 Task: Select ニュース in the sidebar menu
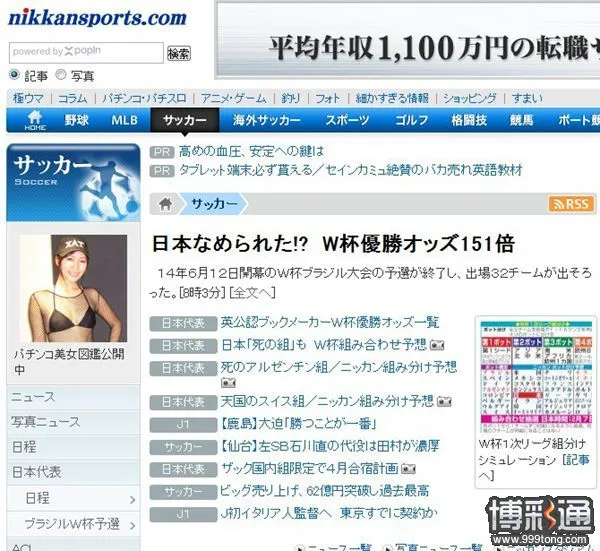pyautogui.click(x=73, y=397)
